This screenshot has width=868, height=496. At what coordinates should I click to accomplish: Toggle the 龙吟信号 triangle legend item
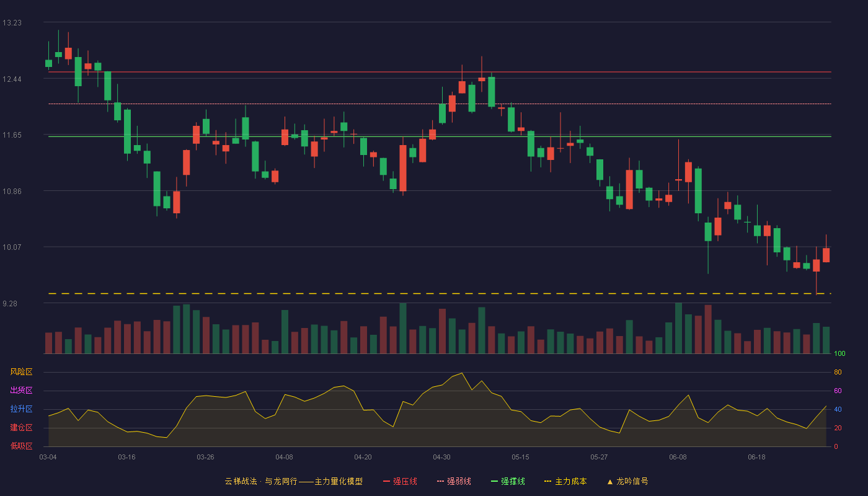pos(627,481)
